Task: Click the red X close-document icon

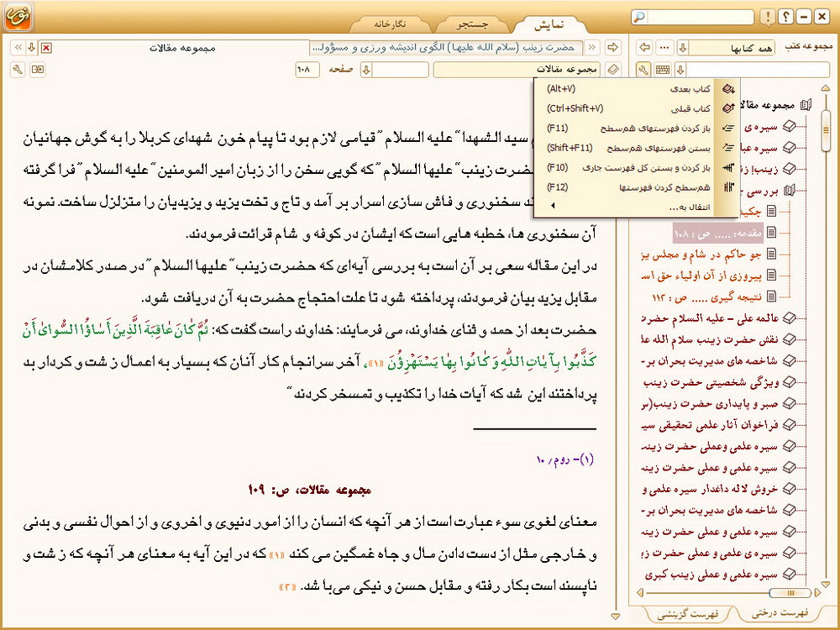Action: (x=46, y=47)
